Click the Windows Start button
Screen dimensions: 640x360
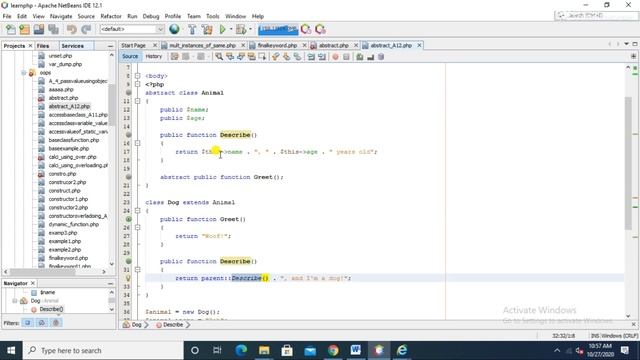point(11,350)
